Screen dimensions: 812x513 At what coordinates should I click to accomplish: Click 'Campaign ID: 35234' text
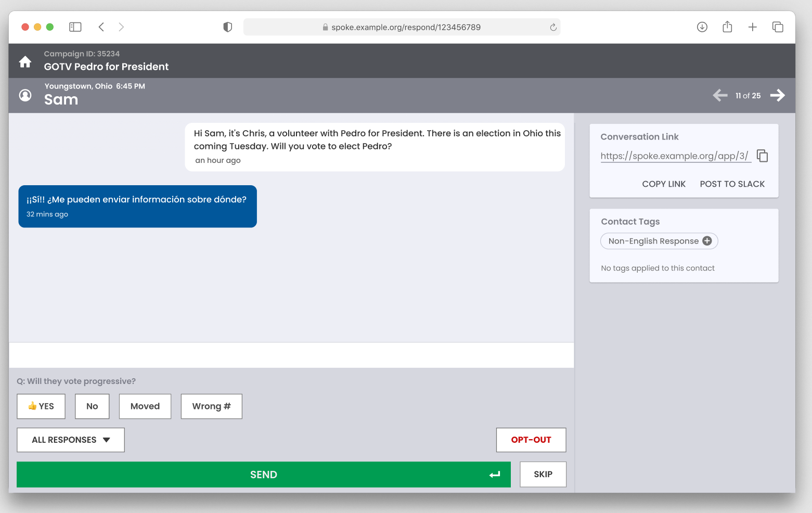point(82,54)
